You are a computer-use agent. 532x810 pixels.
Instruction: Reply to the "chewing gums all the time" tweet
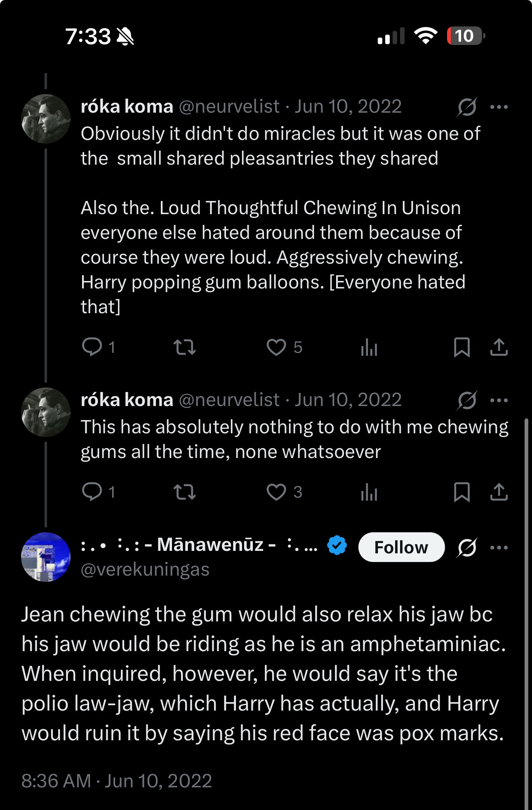tap(92, 492)
